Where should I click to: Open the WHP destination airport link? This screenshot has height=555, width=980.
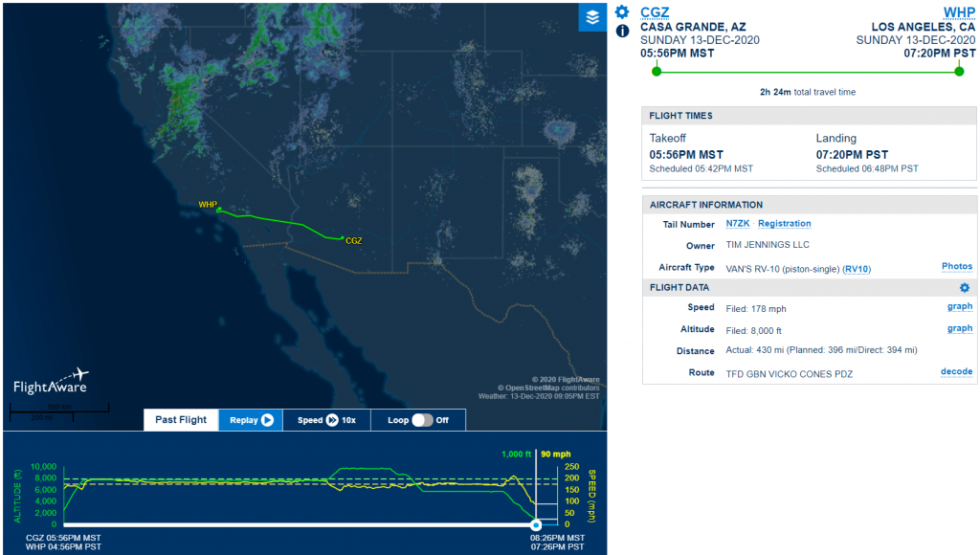pos(959,11)
